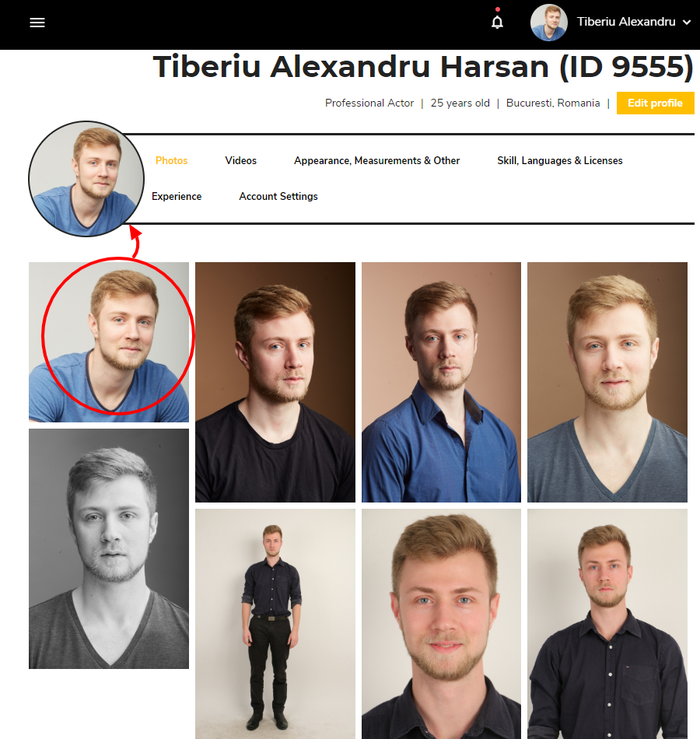This screenshot has width=700, height=739.
Task: Click the Edit profile button
Action: [655, 103]
